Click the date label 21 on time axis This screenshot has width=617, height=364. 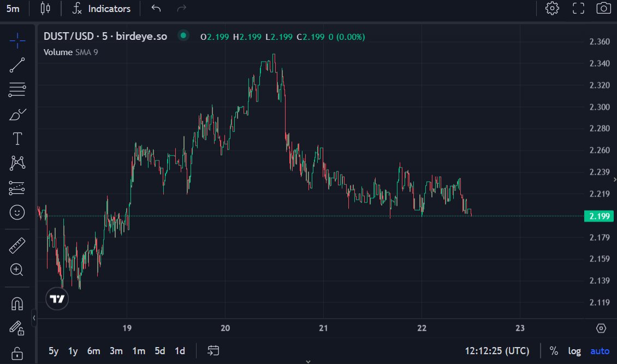[323, 328]
